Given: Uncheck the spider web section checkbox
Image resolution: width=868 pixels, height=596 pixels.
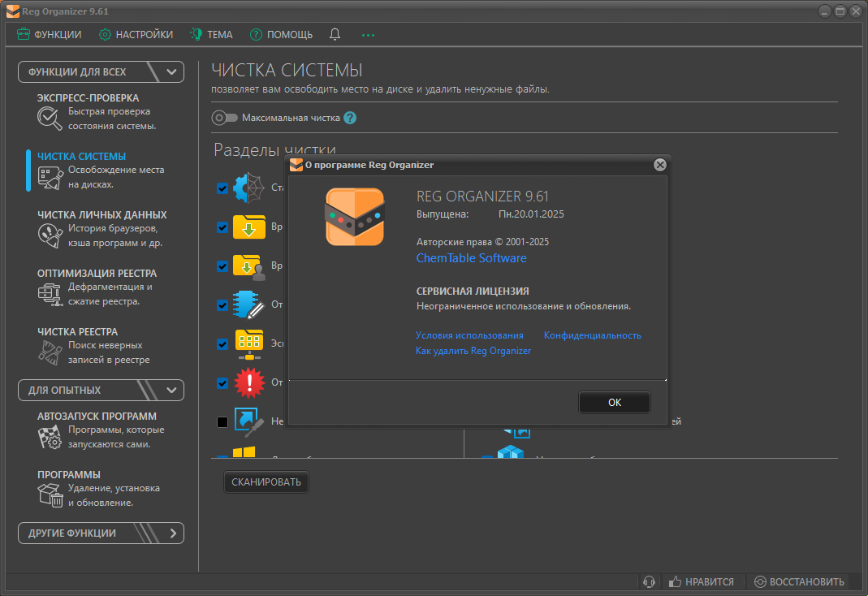Looking at the screenshot, I should pos(222,188).
